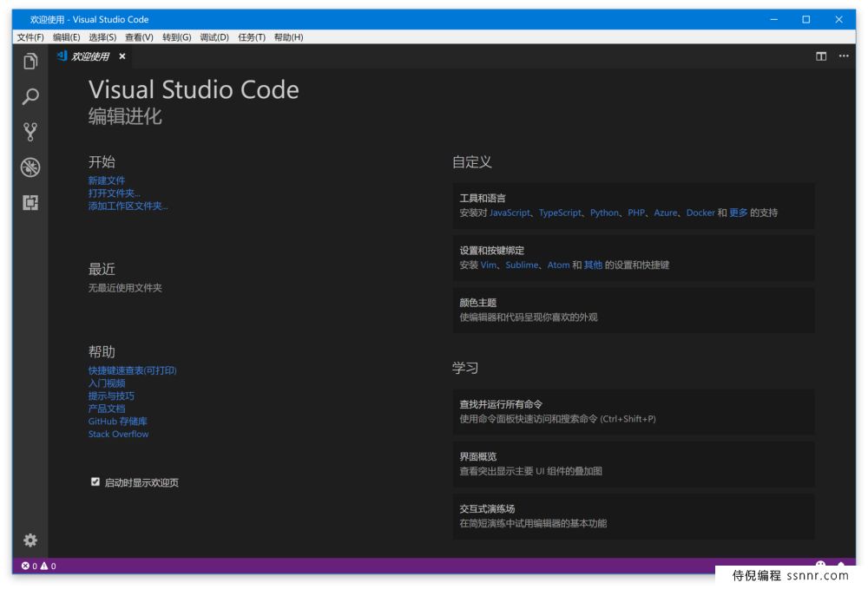868x589 pixels.
Task: Open the 产品文档 link
Action: (106, 409)
